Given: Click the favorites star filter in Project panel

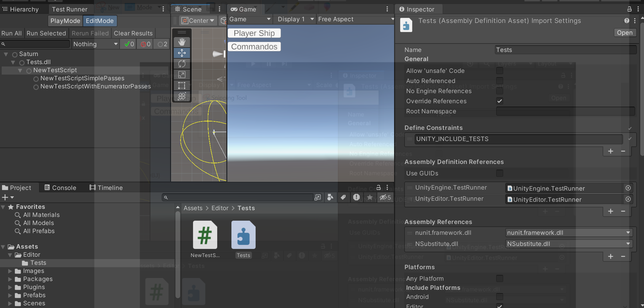Looking at the screenshot, I should click(x=369, y=197).
